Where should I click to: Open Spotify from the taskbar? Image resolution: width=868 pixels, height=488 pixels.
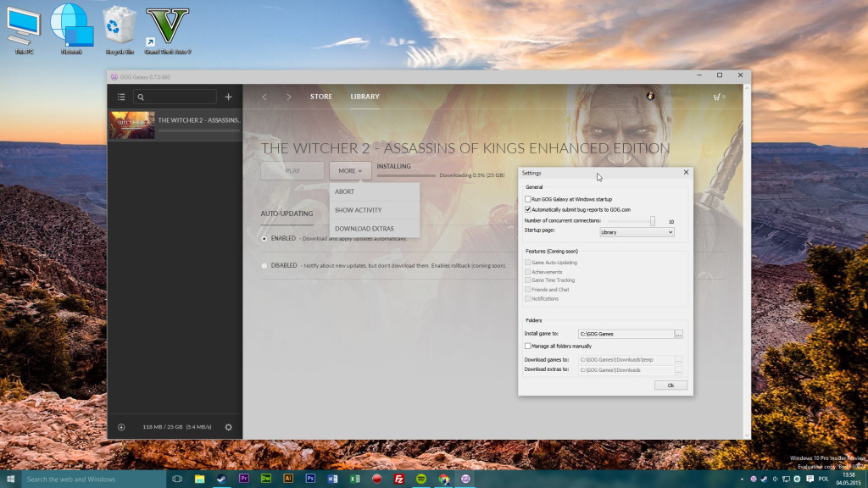click(421, 479)
